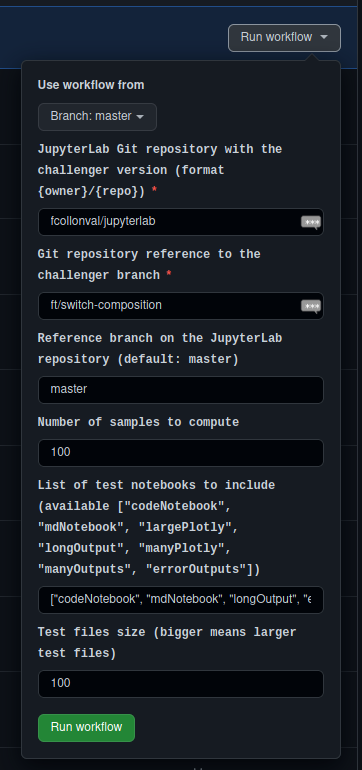Click the speech-bubble icon in fcollonval/jupyterlab field
This screenshot has width=362, height=770.
[x=310, y=222]
